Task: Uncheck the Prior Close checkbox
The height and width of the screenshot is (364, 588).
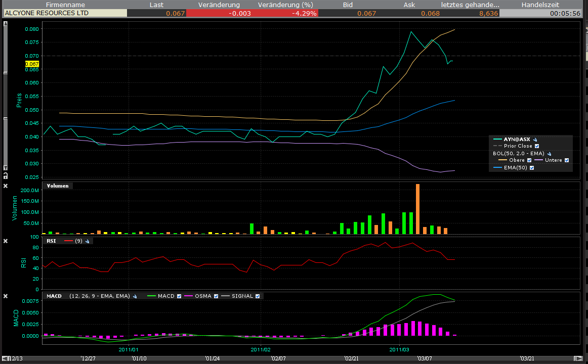Action: pyautogui.click(x=537, y=146)
